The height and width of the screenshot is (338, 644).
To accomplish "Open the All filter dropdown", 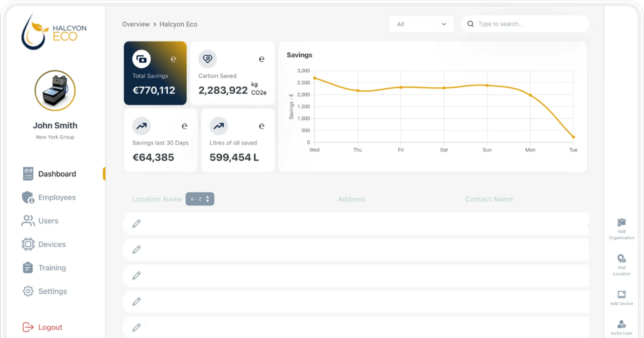I will pos(418,24).
